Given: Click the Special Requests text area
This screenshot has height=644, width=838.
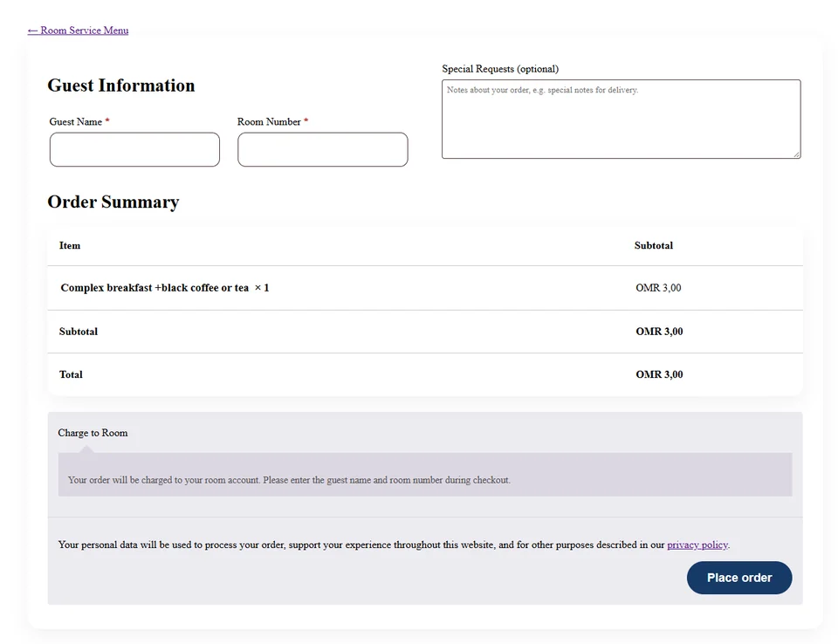Looking at the screenshot, I should [x=621, y=120].
